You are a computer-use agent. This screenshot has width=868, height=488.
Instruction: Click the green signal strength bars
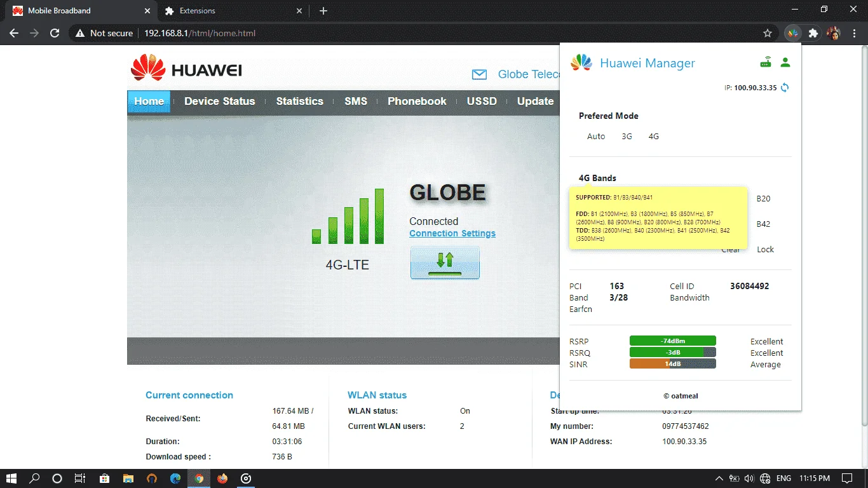click(348, 216)
